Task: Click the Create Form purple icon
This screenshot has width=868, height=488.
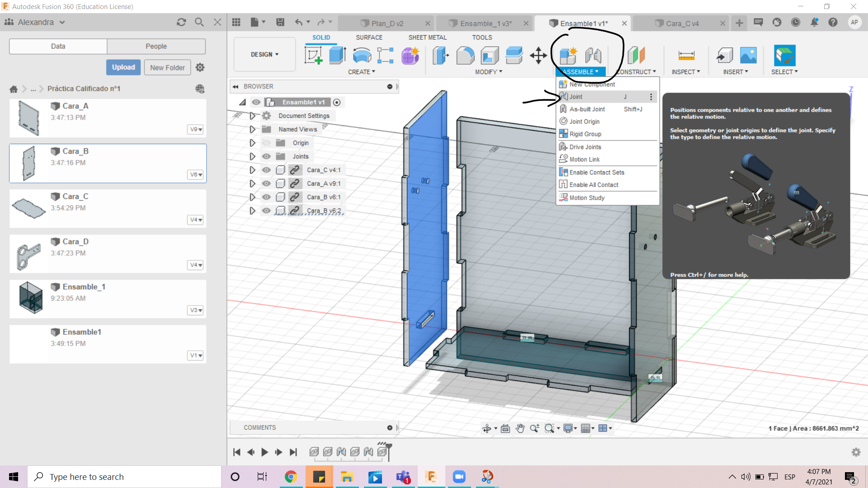Action: point(410,56)
